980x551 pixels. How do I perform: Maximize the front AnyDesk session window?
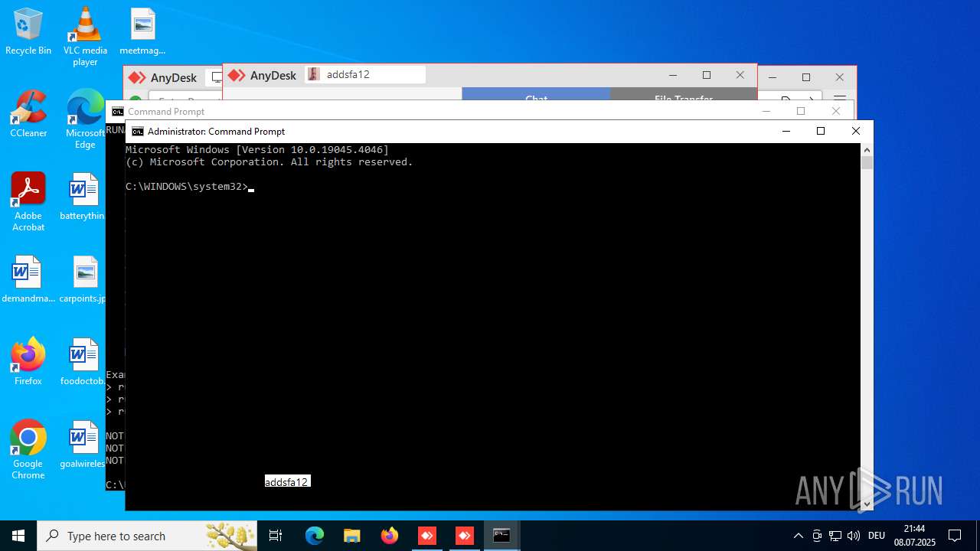pyautogui.click(x=707, y=75)
